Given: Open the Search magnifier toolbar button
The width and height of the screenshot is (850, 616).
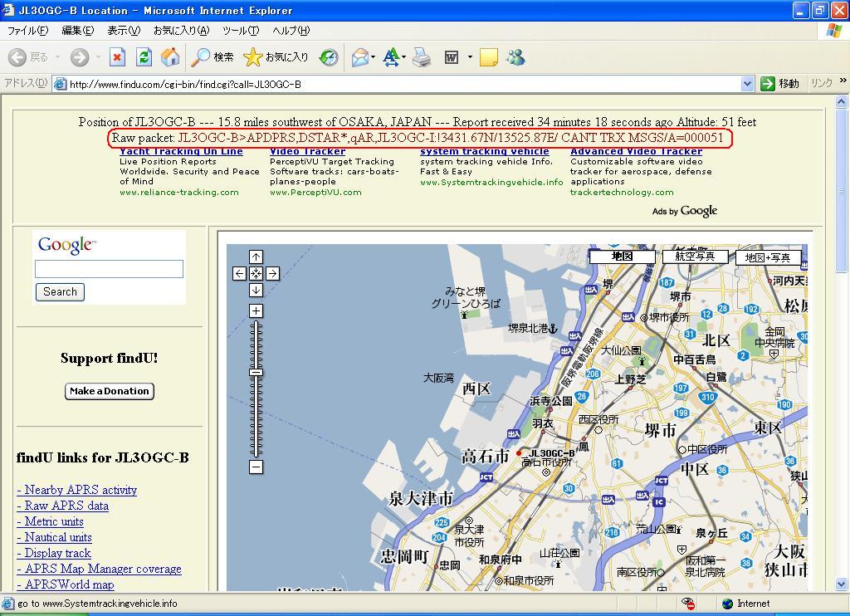Looking at the screenshot, I should pyautogui.click(x=212, y=57).
